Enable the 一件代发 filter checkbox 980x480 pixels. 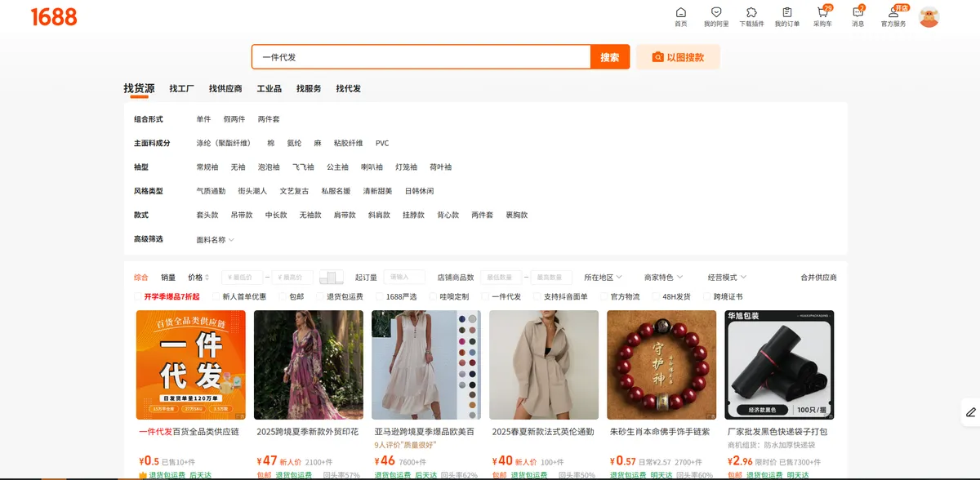pos(485,297)
